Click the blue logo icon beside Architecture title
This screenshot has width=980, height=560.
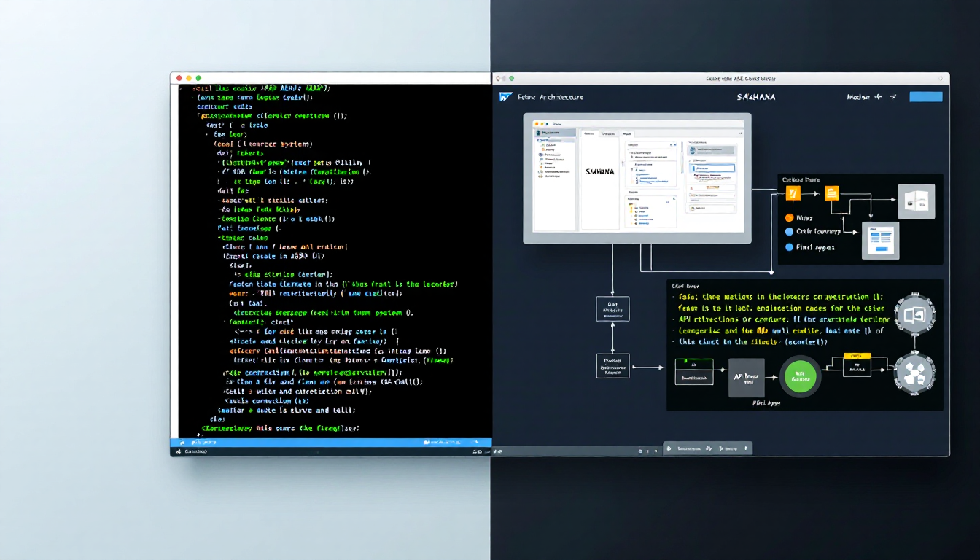click(x=506, y=96)
